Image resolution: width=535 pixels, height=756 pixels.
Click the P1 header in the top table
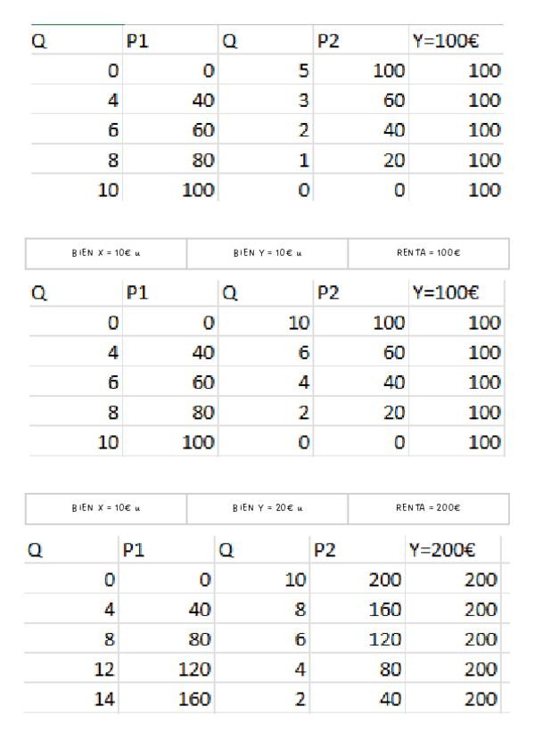(x=169, y=41)
